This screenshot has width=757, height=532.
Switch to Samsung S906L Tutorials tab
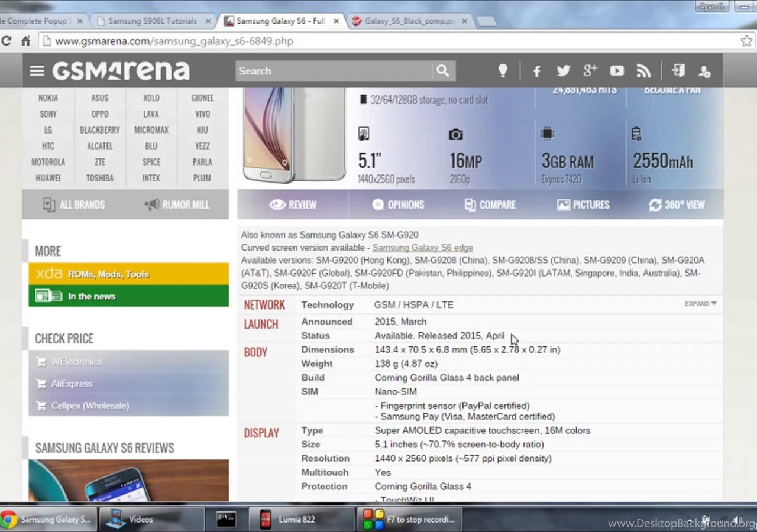coord(154,21)
